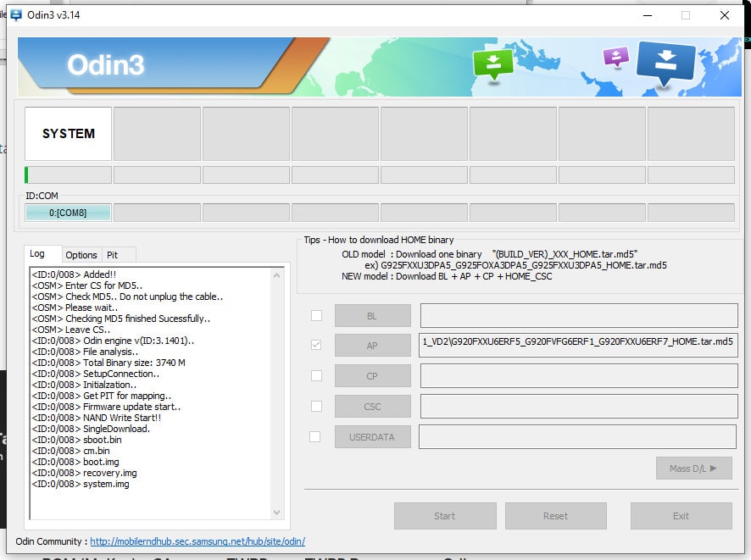Close the Odin3 window

click(725, 15)
